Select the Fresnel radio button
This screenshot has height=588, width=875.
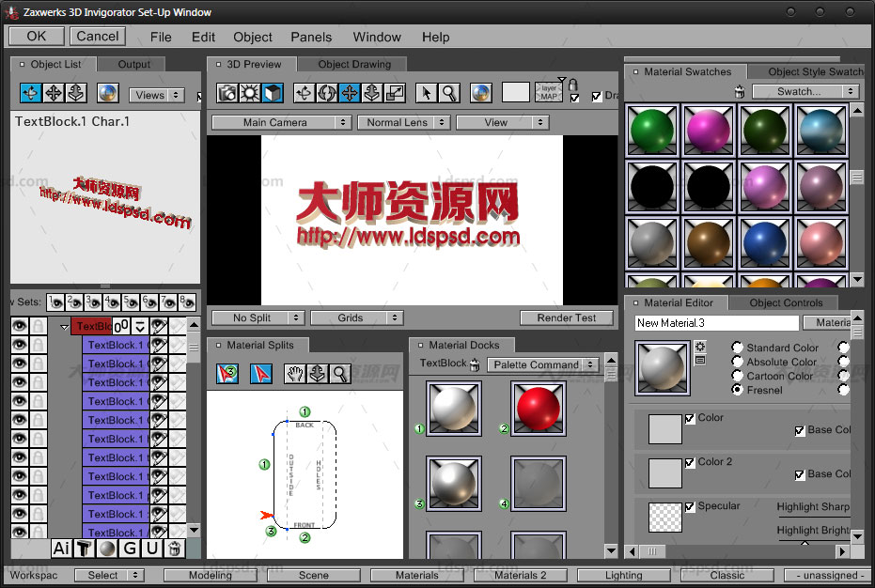pos(737,390)
